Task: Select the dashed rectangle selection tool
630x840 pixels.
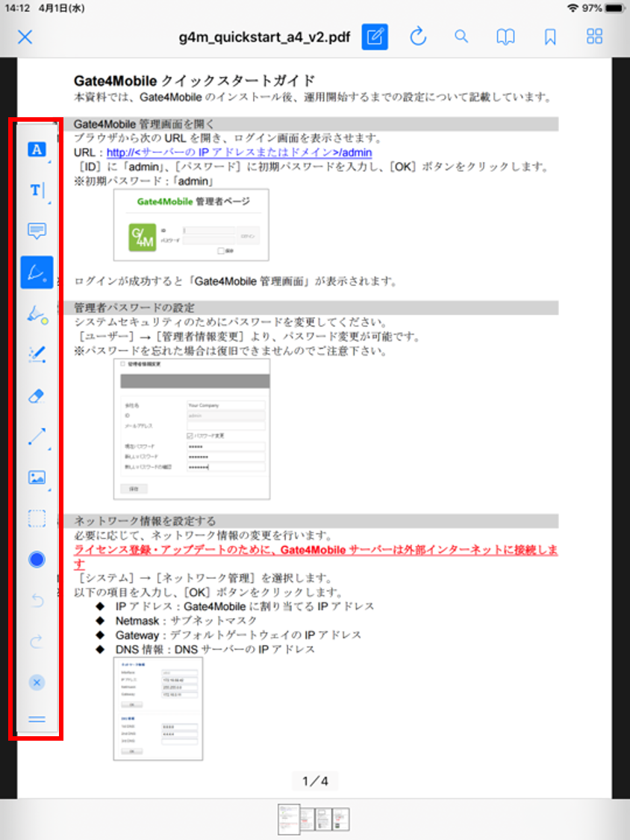Action: [37, 519]
